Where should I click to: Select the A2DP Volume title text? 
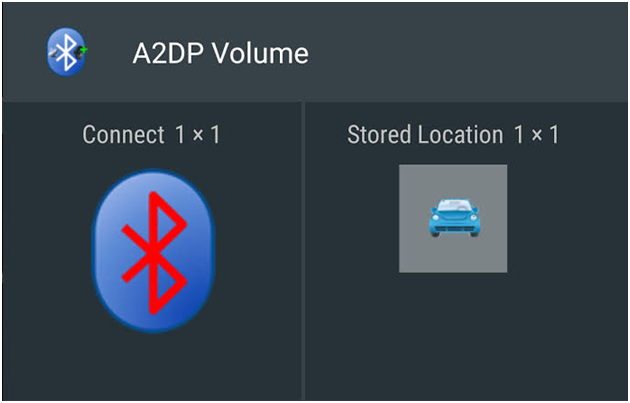coord(221,53)
